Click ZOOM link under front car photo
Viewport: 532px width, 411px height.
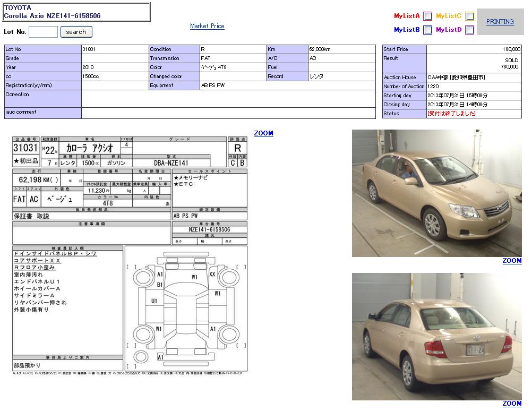tap(512, 261)
